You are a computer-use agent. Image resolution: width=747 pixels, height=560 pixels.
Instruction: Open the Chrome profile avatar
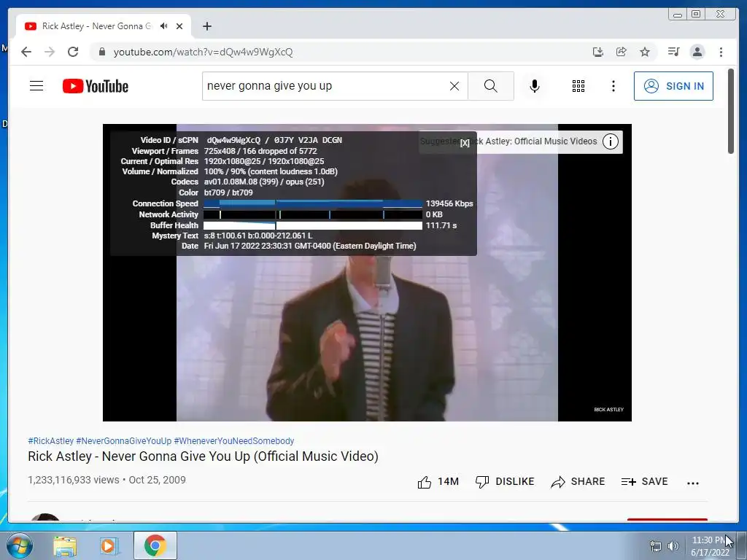click(x=697, y=52)
